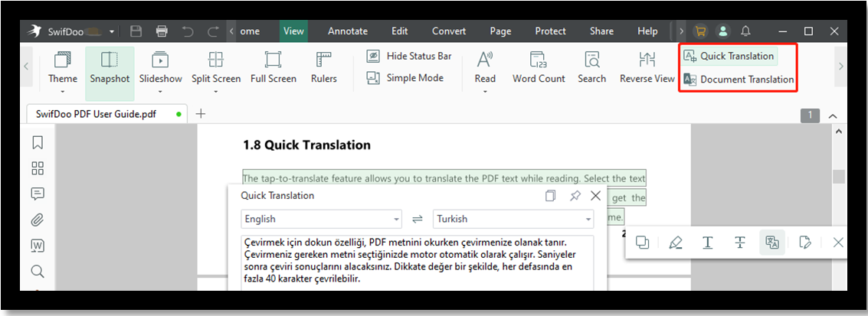Viewport: 868px width, 316px height.
Task: Swap translation languages arrows icon
Action: [418, 220]
